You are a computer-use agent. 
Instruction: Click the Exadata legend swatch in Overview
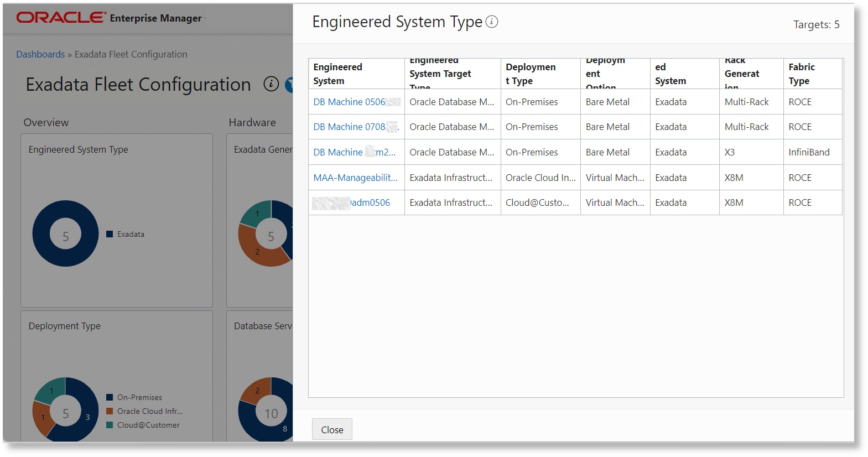tap(110, 234)
